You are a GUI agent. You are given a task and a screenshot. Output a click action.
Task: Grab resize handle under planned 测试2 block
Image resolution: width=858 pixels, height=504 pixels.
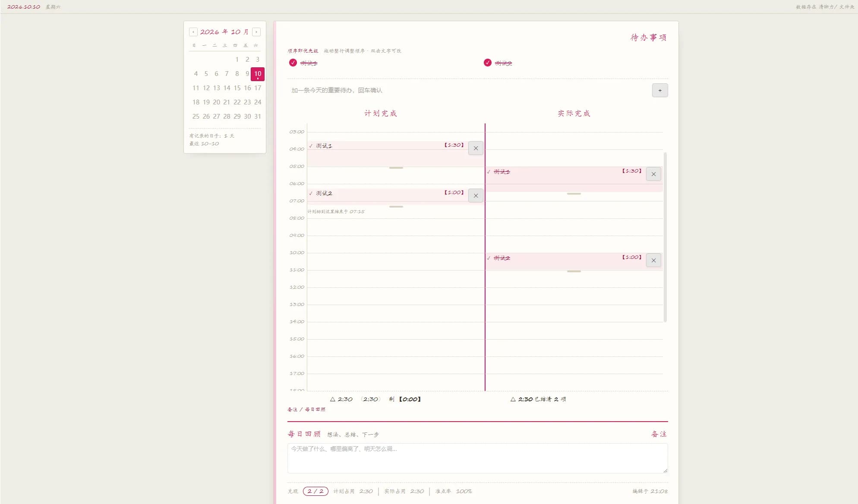click(396, 207)
